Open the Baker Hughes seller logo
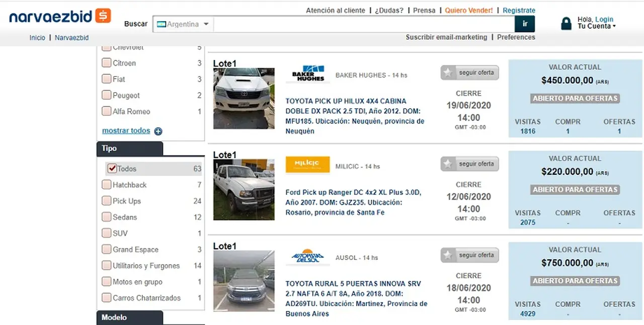 point(308,74)
